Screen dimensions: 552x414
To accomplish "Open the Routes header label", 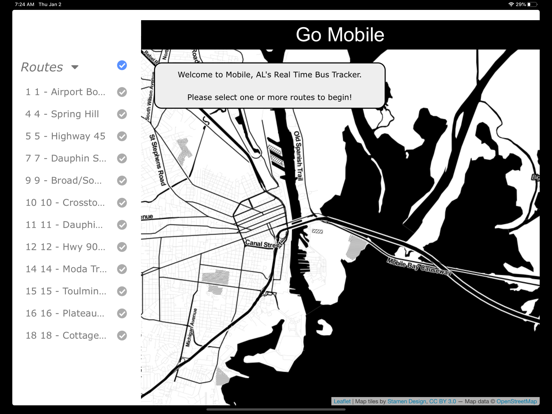I will pos(42,67).
